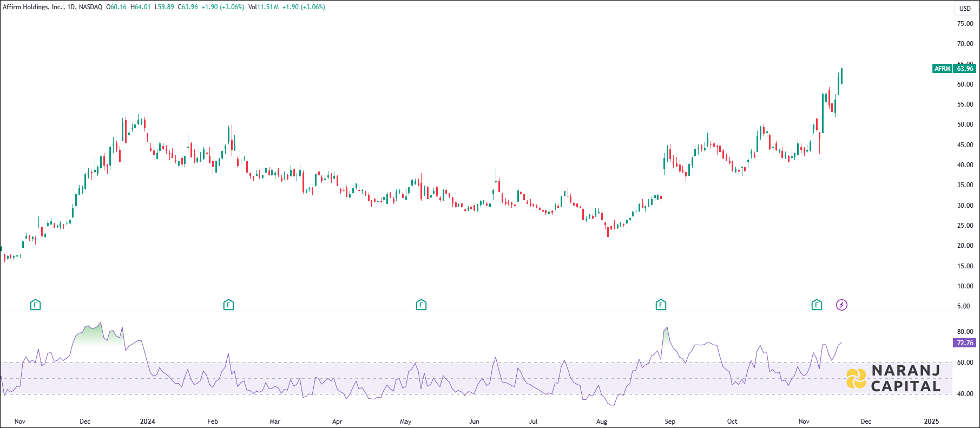Click the purple 72.76 RSI value label

pyautogui.click(x=965, y=343)
